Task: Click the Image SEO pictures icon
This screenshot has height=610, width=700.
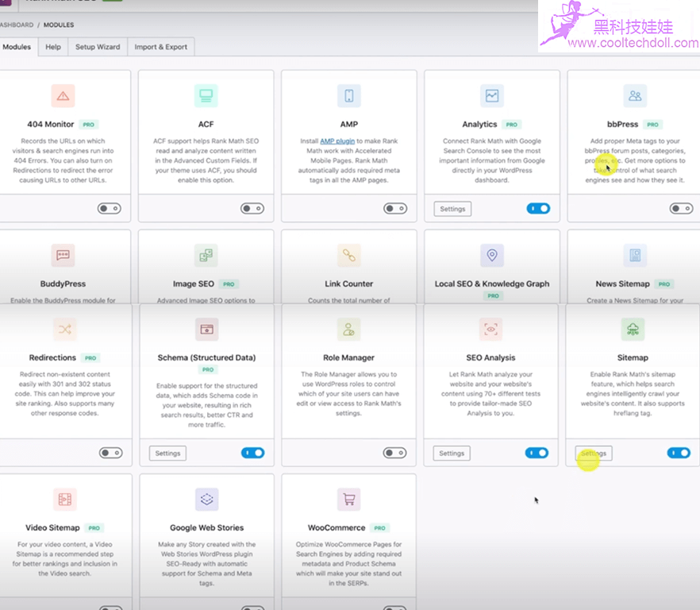Action: tap(206, 255)
